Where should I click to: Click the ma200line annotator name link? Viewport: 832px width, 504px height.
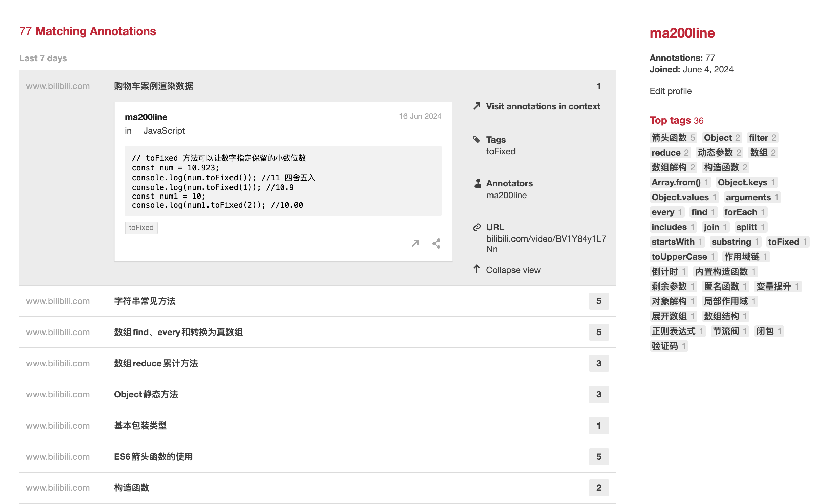click(x=506, y=195)
